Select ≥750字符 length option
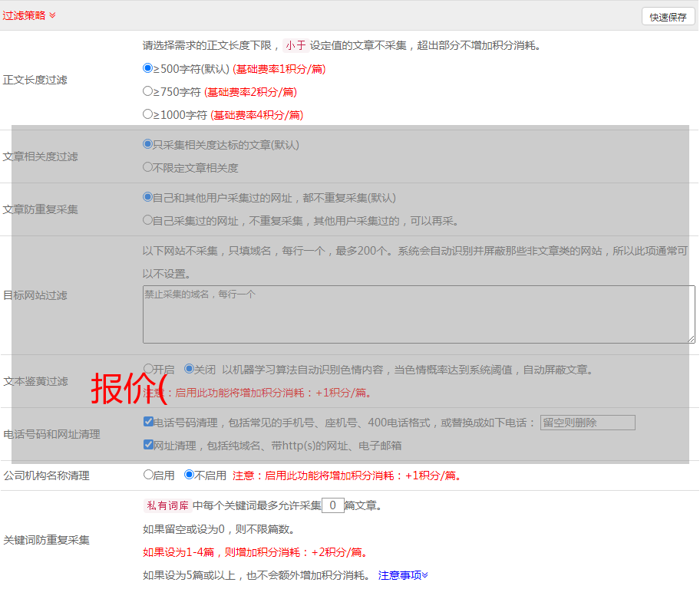Viewport: 700px width, 589px height. click(148, 91)
